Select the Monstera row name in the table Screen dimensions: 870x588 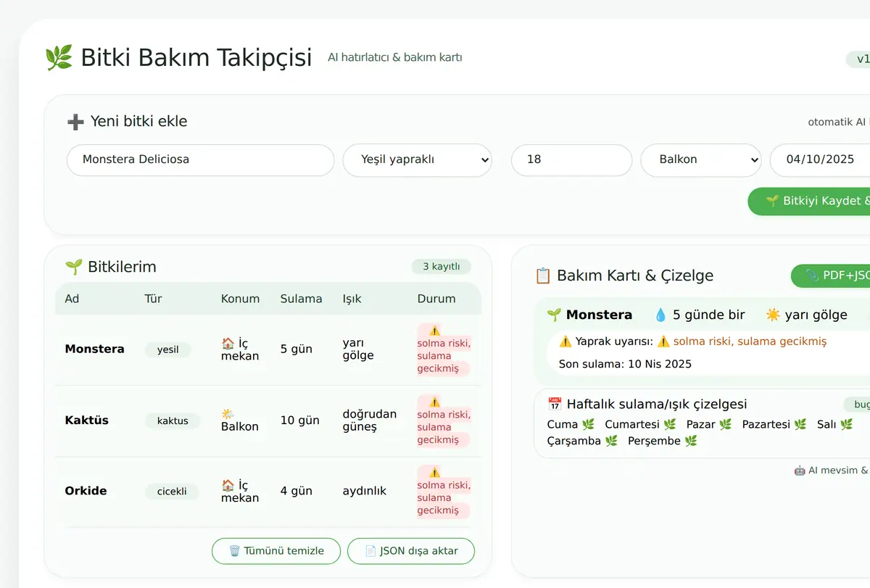click(x=94, y=349)
